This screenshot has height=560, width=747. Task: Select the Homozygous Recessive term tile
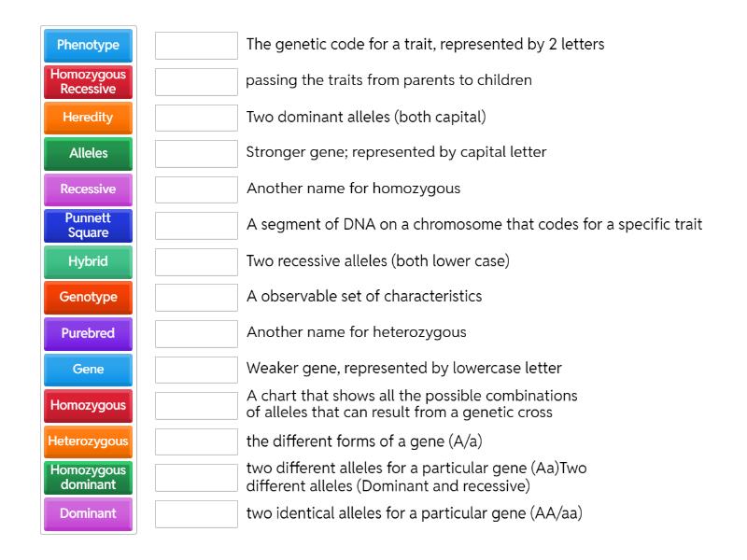(88, 81)
